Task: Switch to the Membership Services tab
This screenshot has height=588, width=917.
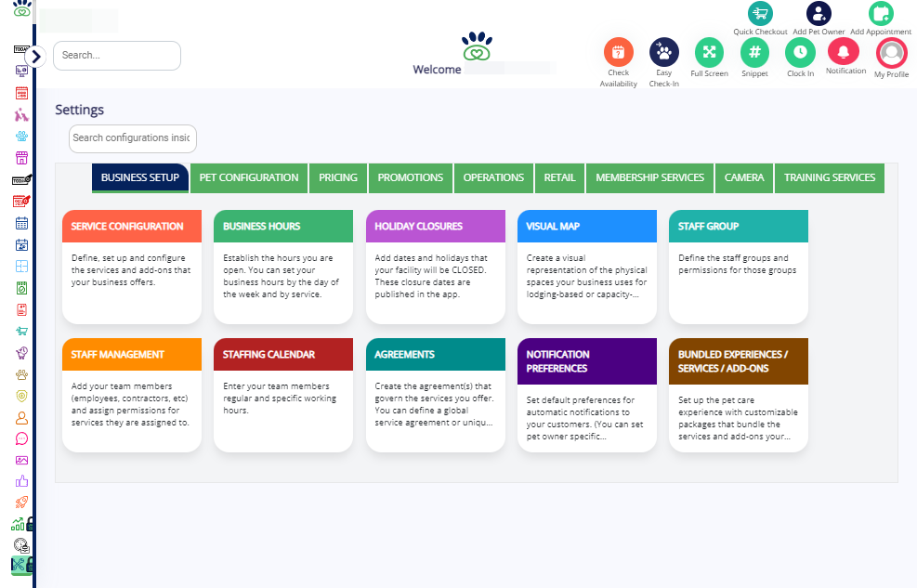Action: (649, 177)
